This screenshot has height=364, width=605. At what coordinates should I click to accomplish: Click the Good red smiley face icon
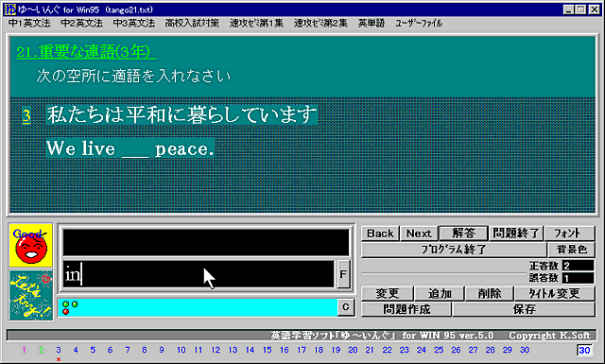click(31, 245)
